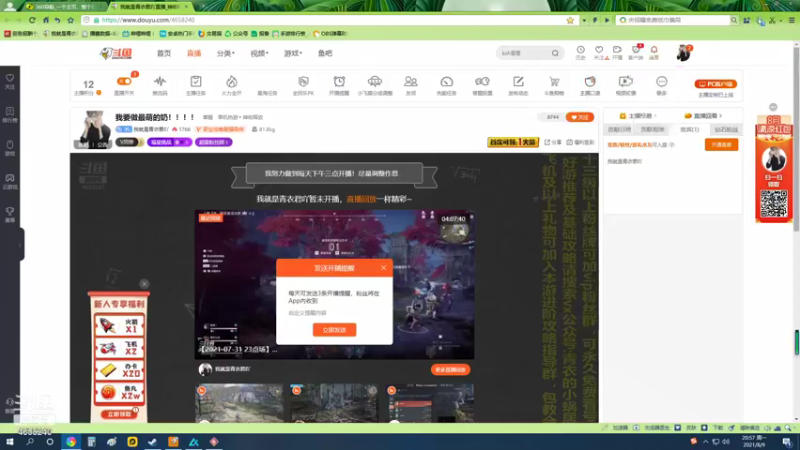
Task: Go to 首页 in the navigation
Action: (164, 53)
